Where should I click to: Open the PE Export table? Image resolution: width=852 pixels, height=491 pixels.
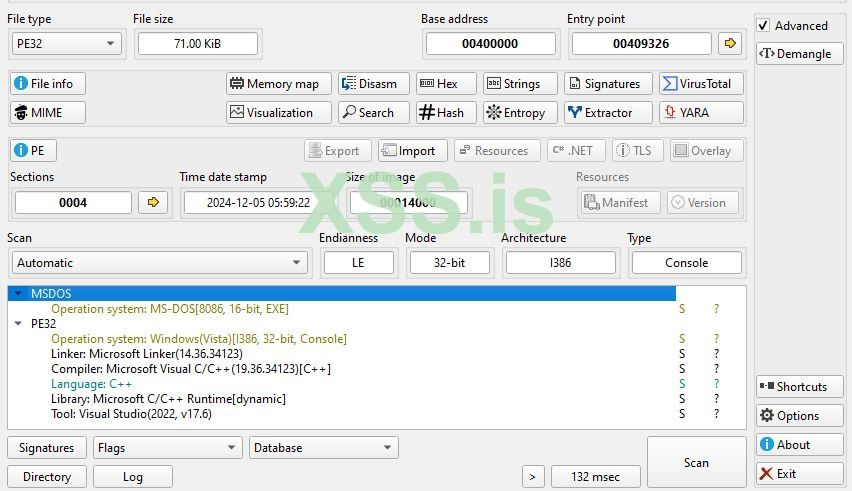[338, 150]
